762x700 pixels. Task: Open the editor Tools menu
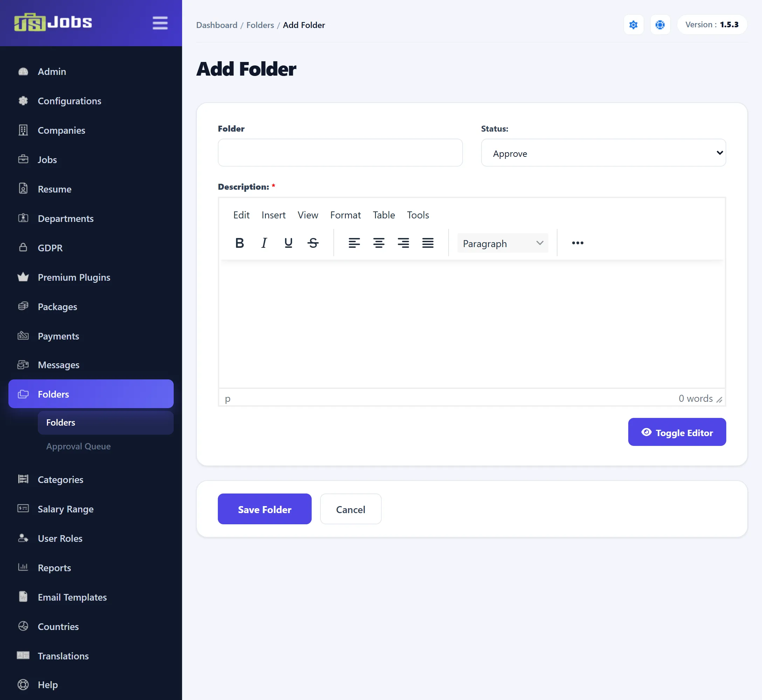[418, 215]
